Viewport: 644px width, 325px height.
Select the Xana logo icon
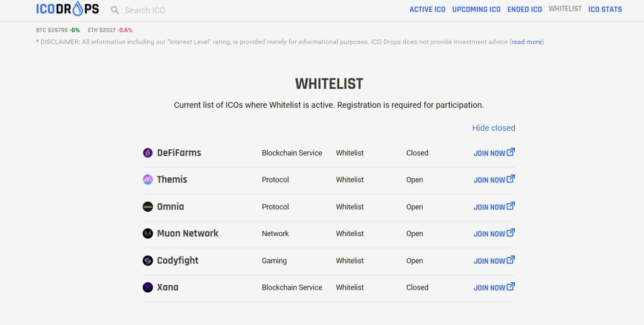point(148,287)
